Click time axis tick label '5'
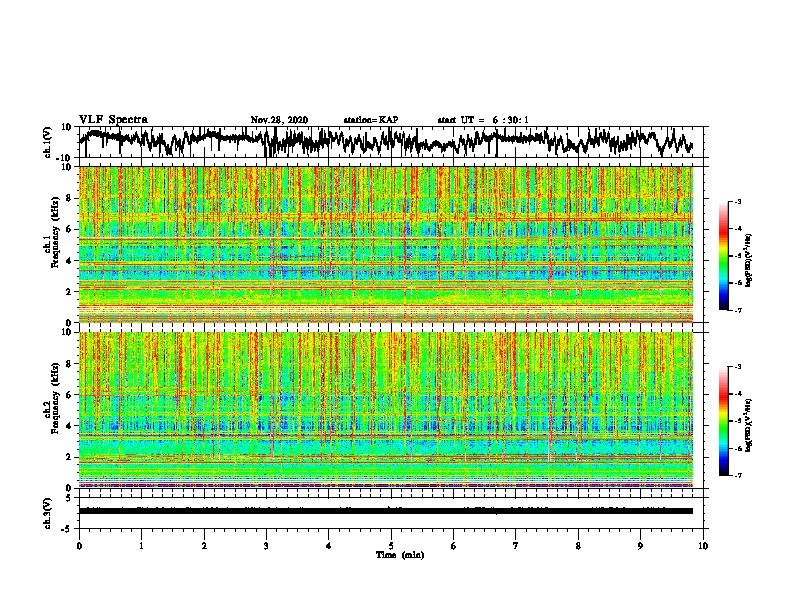Viewport: 792px width, 612px height. pos(391,546)
